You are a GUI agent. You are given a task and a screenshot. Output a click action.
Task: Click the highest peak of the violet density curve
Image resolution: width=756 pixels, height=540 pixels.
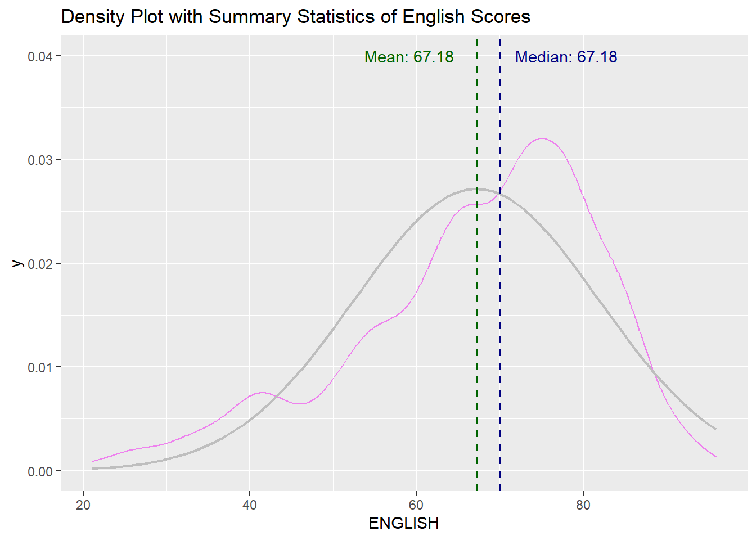coord(542,138)
